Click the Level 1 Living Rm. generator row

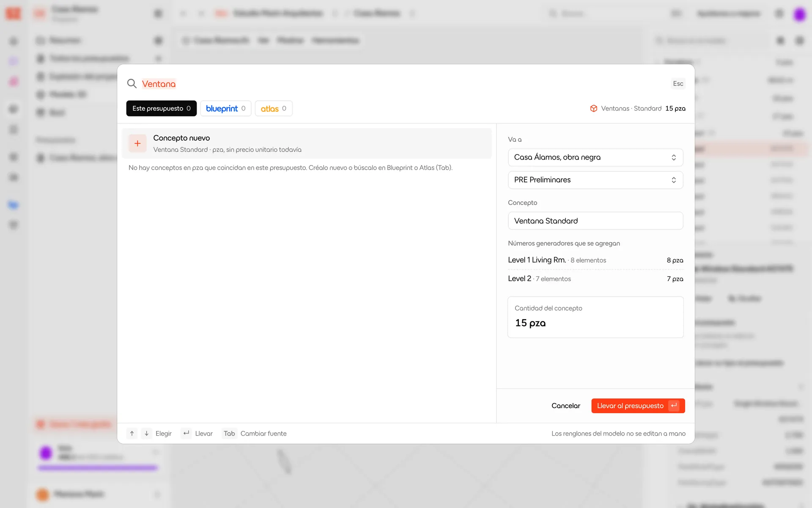[x=595, y=260]
